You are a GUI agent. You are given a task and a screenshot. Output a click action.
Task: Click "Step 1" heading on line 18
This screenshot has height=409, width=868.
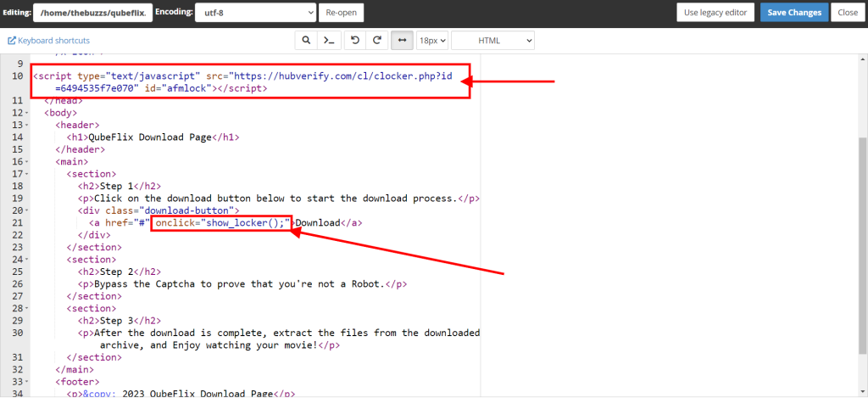pos(116,186)
